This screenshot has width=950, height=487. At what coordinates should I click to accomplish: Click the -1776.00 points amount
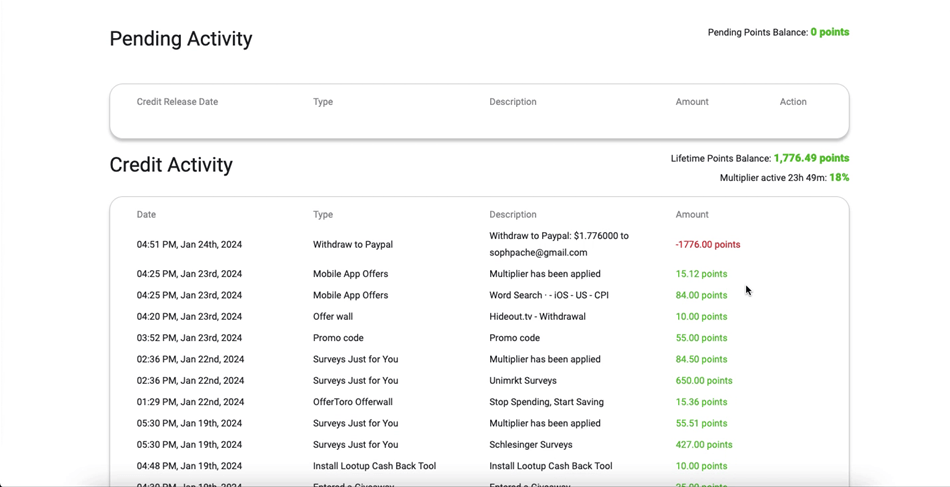[x=708, y=245]
